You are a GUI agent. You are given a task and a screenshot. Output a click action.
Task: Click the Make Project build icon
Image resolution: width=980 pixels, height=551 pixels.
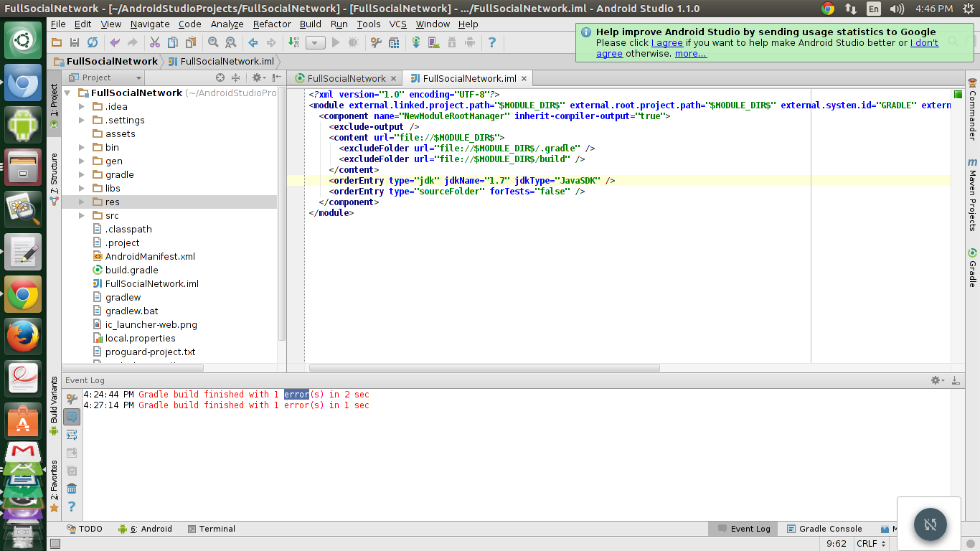(x=293, y=43)
